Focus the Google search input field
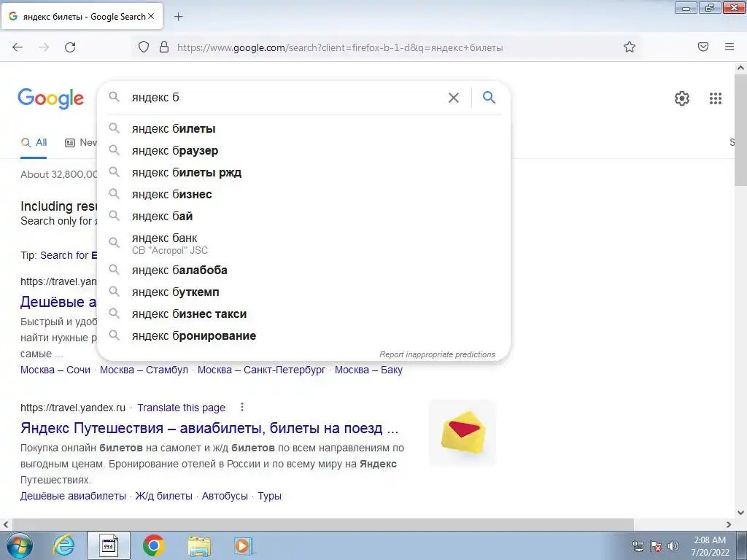The height and width of the screenshot is (560, 747). pos(286,98)
